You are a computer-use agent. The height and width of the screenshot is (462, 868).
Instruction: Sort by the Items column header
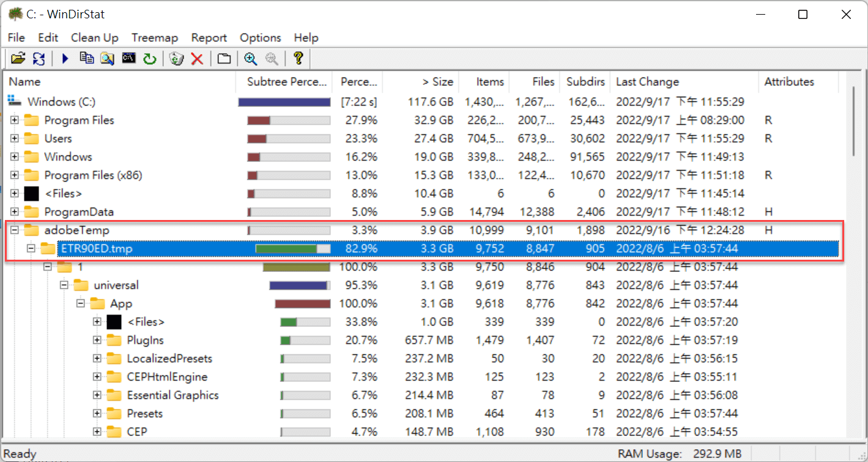pyautogui.click(x=484, y=82)
